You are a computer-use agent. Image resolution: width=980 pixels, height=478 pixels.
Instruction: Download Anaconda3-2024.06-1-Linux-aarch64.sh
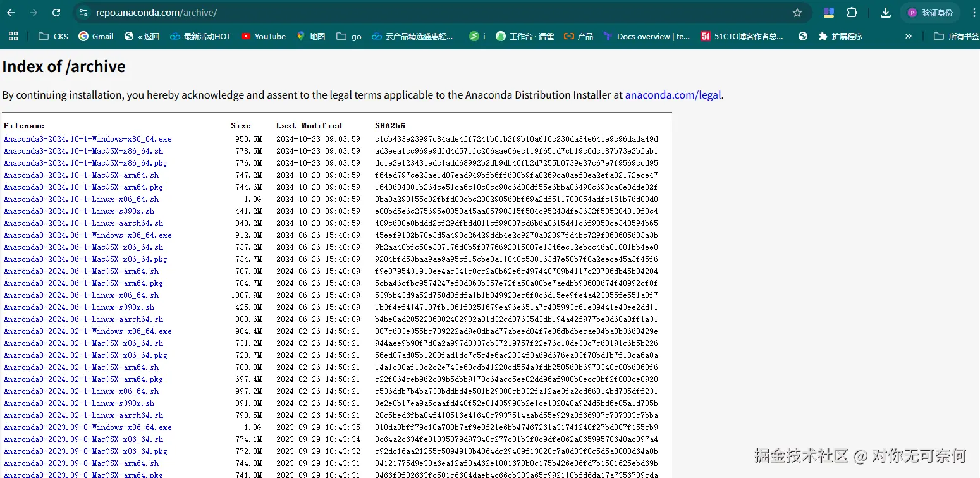(83, 319)
